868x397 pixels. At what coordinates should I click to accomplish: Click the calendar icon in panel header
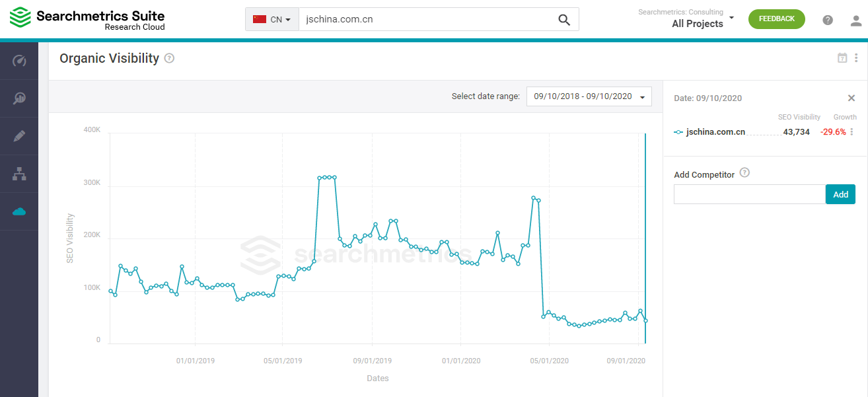tap(842, 58)
